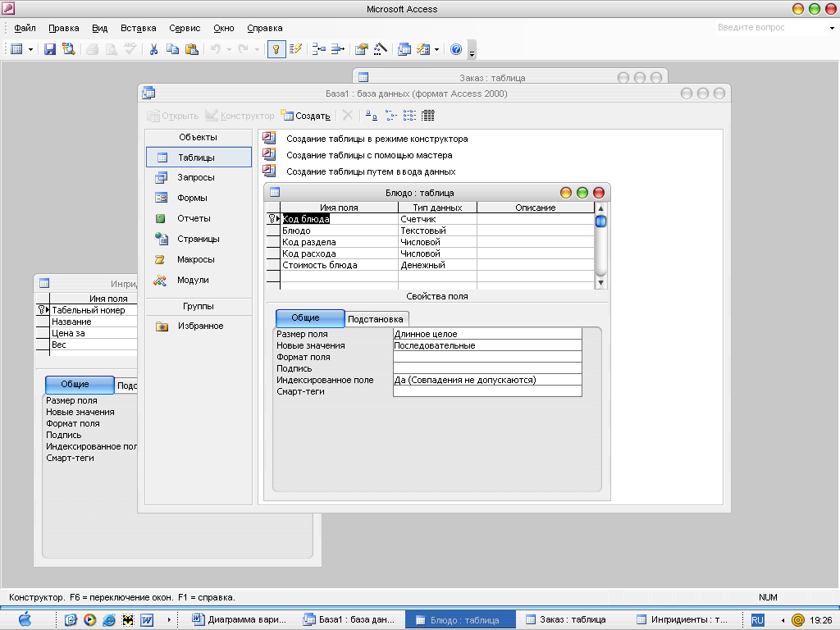
Task: Open the Вставка menu
Action: 138,28
